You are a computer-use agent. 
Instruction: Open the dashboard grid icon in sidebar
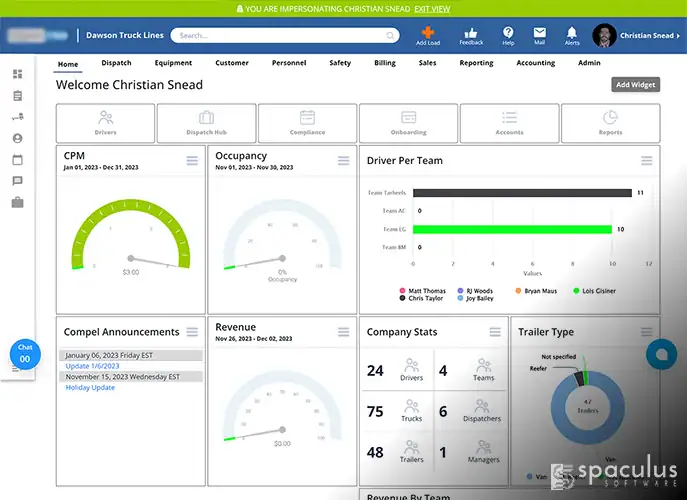(x=18, y=74)
